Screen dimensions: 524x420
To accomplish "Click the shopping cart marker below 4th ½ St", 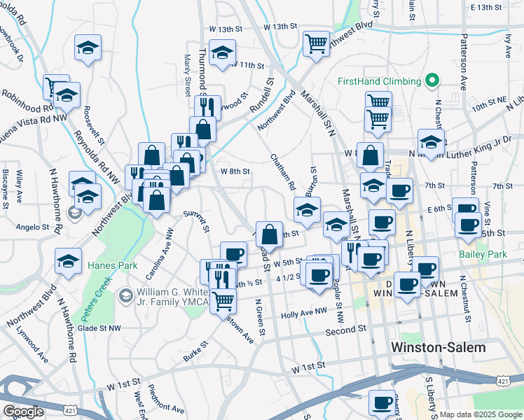I will coord(223,304).
